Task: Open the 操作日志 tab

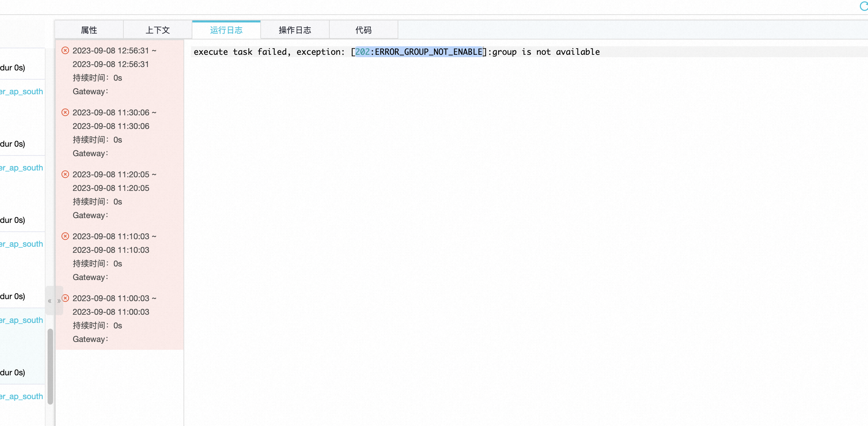Action: (x=295, y=30)
